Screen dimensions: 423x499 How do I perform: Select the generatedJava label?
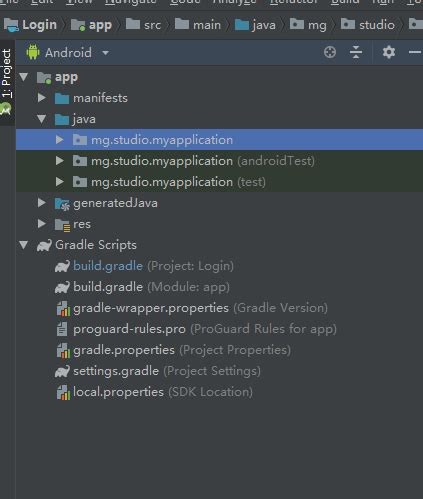pos(115,203)
